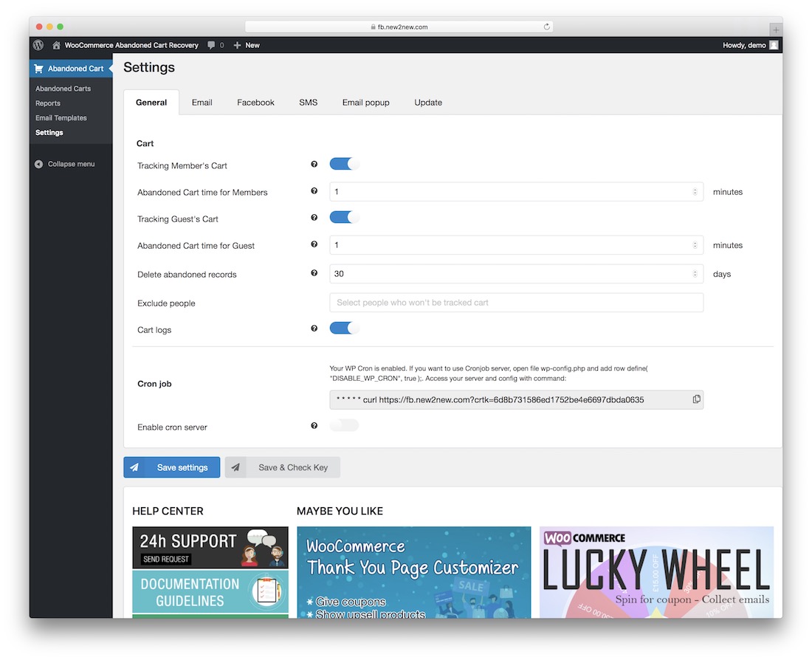Toggle Tracking Member's Cart switch
This screenshot has height=660, width=812.
[344, 164]
